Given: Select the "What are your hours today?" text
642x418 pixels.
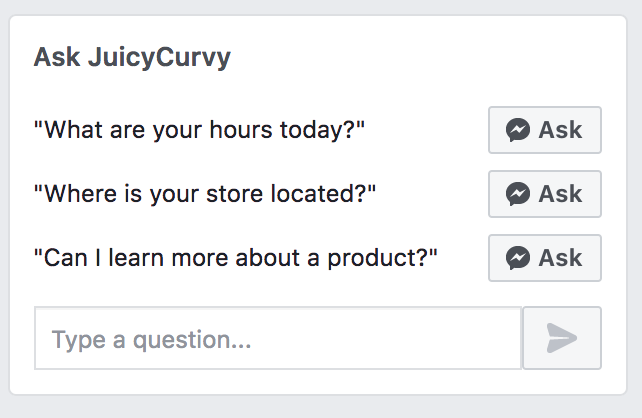Looking at the screenshot, I should (199, 130).
